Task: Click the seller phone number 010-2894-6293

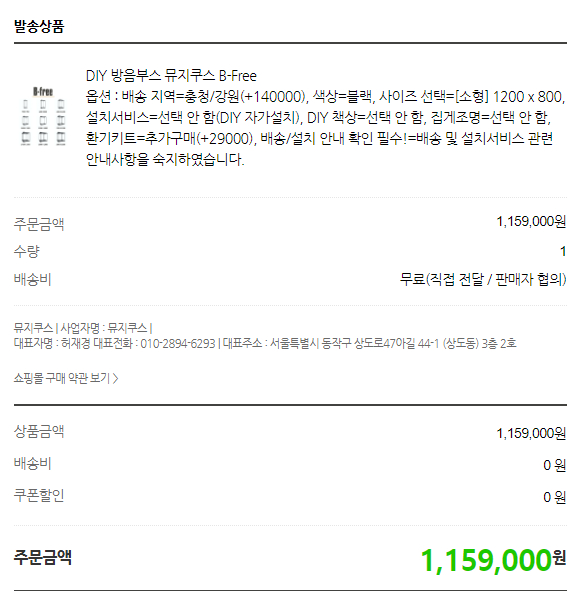Action: coord(178,344)
